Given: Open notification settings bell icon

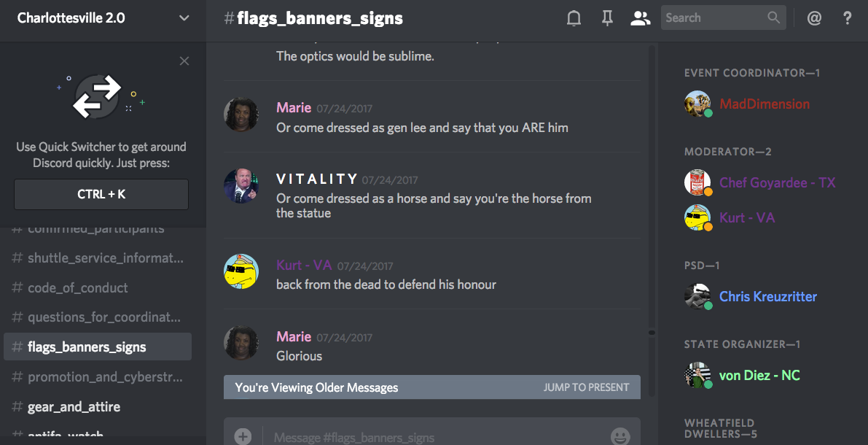Looking at the screenshot, I should point(574,18).
